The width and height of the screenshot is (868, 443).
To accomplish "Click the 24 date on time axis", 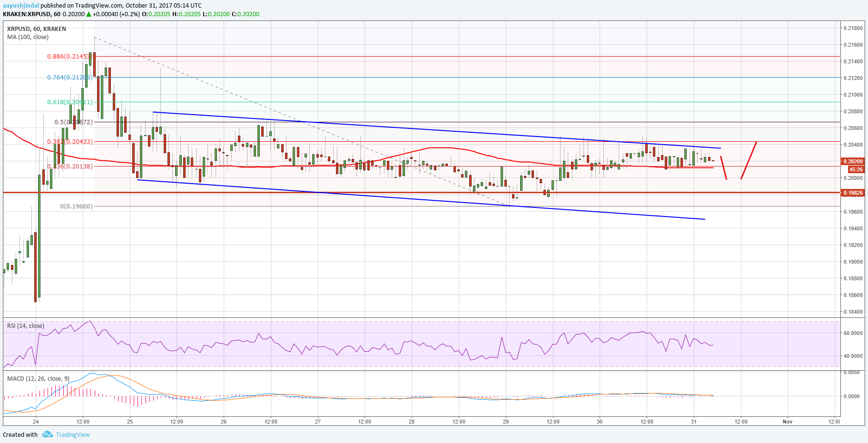I will click(36, 422).
